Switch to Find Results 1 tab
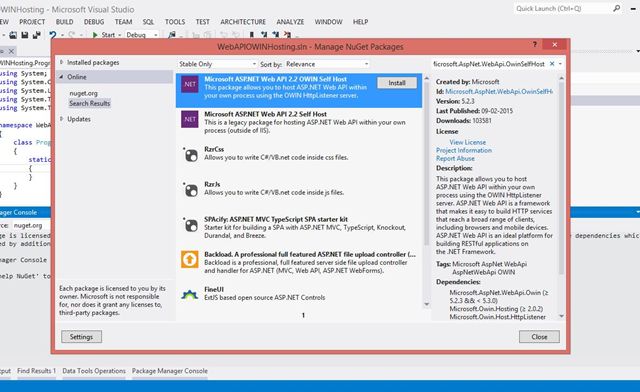Image resolution: width=640 pixels, height=392 pixels. pyautogui.click(x=36, y=371)
